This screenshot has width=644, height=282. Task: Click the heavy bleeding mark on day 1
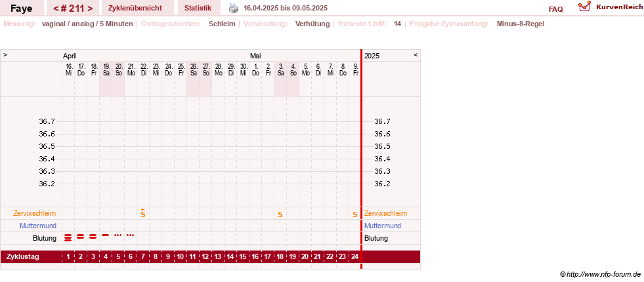(68, 237)
